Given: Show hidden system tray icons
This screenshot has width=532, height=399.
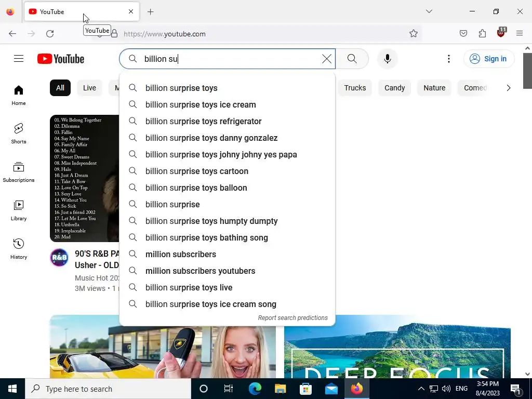Looking at the screenshot, I should [x=421, y=389].
